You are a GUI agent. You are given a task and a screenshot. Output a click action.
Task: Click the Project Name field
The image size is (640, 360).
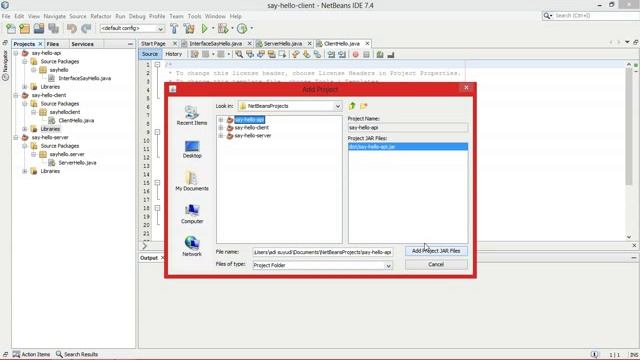coord(407,127)
